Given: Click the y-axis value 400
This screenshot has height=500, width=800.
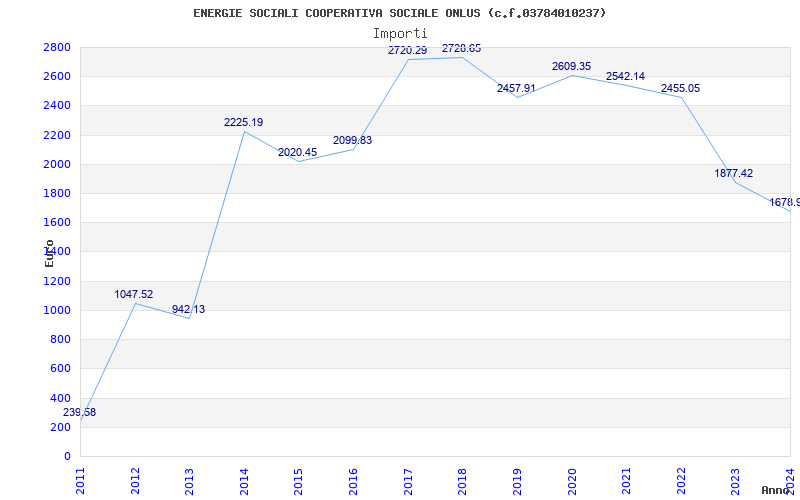Looking at the screenshot, I should [x=61, y=398].
